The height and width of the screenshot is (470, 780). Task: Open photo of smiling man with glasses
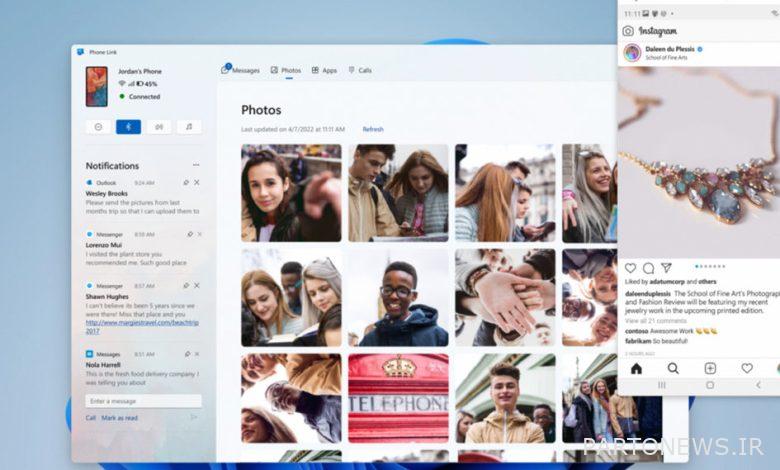coord(398,297)
